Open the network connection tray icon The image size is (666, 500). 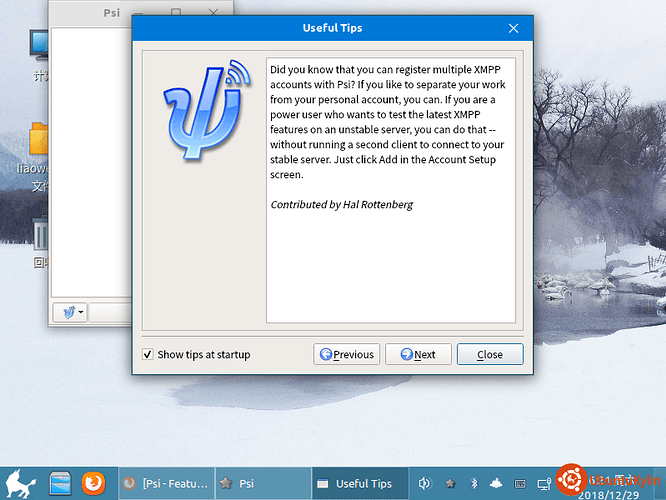(544, 484)
